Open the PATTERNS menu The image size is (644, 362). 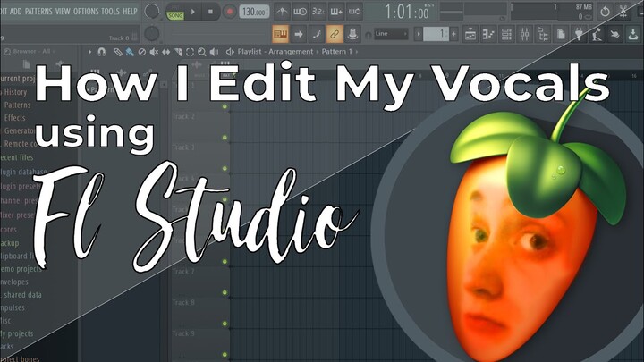[x=38, y=11]
